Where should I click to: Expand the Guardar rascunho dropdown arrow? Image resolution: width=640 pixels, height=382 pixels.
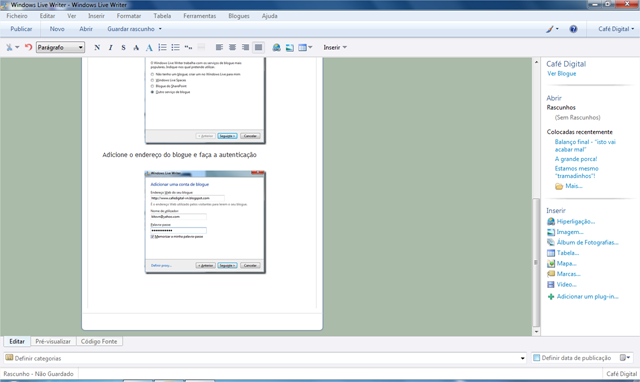click(x=160, y=29)
